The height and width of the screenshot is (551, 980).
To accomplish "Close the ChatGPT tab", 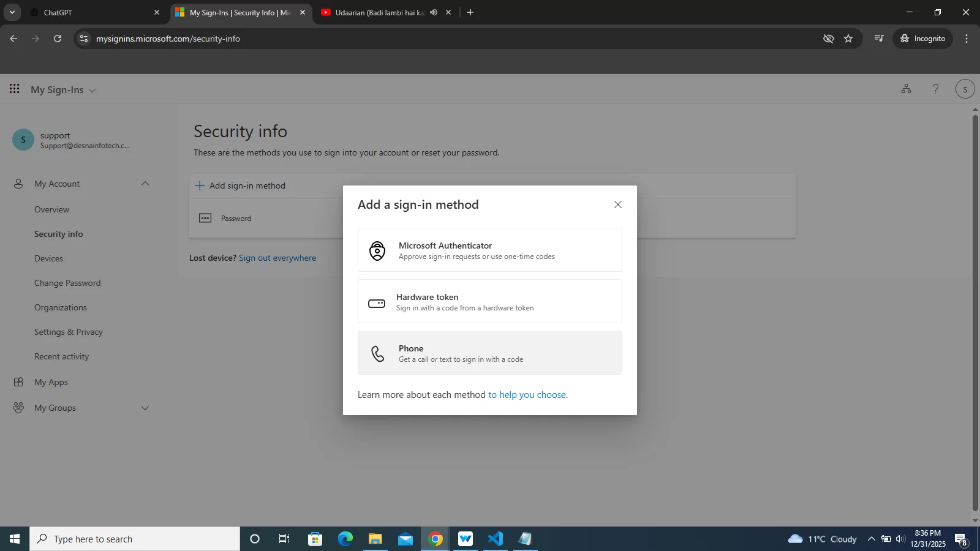I will (156, 12).
